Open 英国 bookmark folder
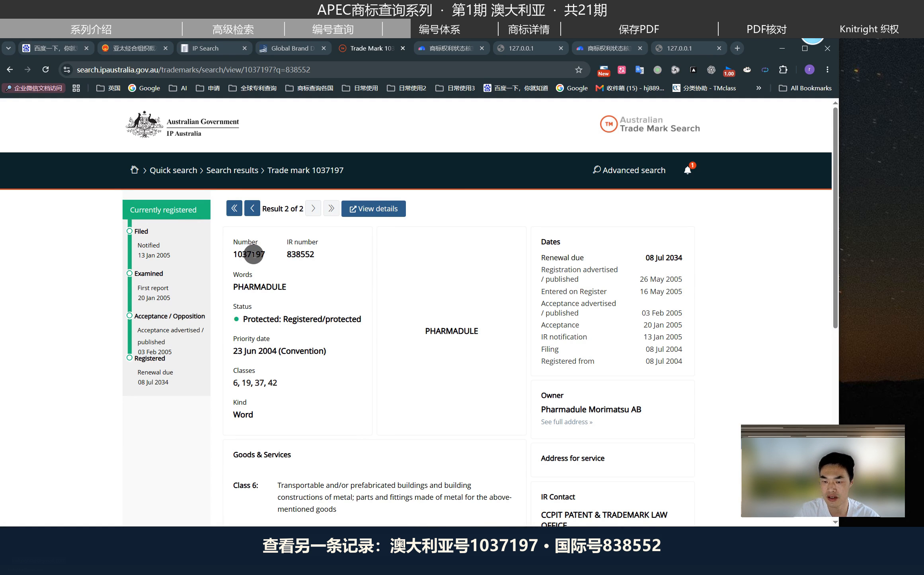The height and width of the screenshot is (575, 924). click(109, 88)
